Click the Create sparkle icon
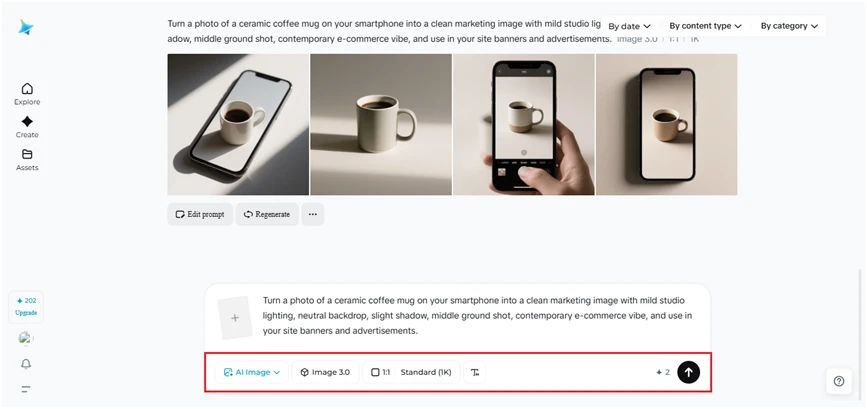Screen dimensions: 867x409 tap(27, 125)
